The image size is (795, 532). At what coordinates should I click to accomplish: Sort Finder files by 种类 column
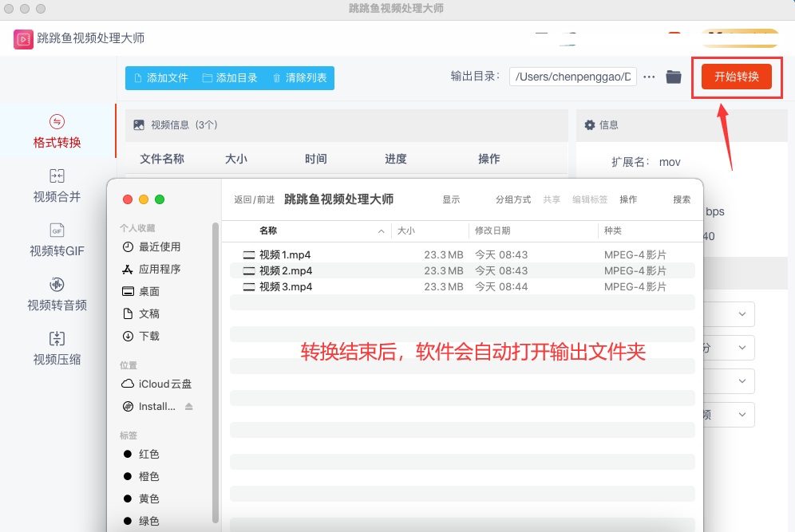(x=612, y=231)
